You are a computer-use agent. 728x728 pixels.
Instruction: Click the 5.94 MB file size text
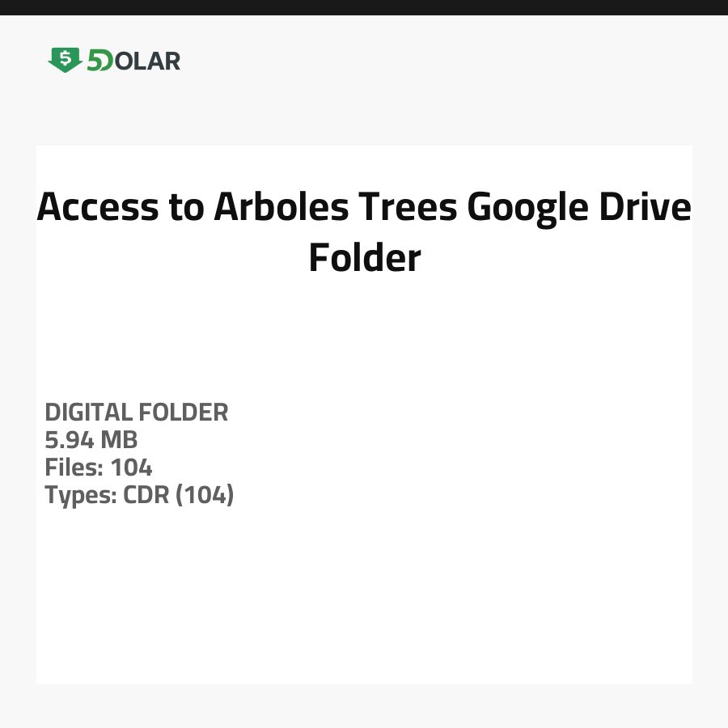[x=91, y=440]
